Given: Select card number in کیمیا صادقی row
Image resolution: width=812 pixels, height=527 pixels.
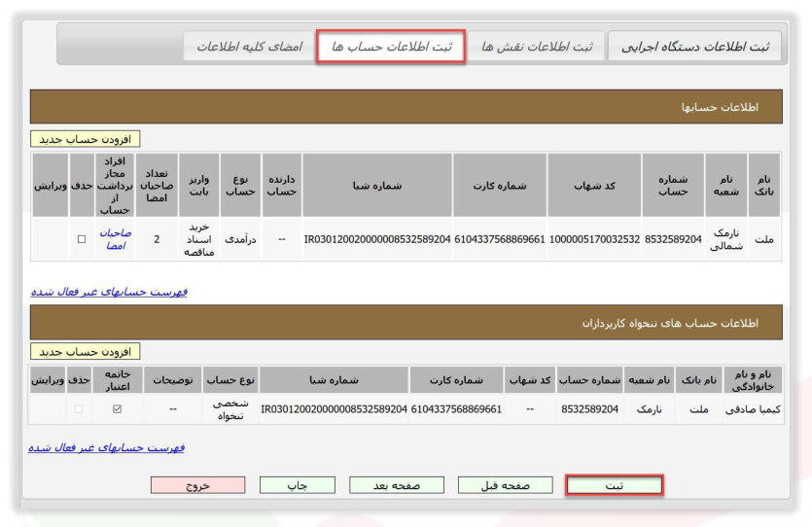Looking at the screenshot, I should [456, 409].
